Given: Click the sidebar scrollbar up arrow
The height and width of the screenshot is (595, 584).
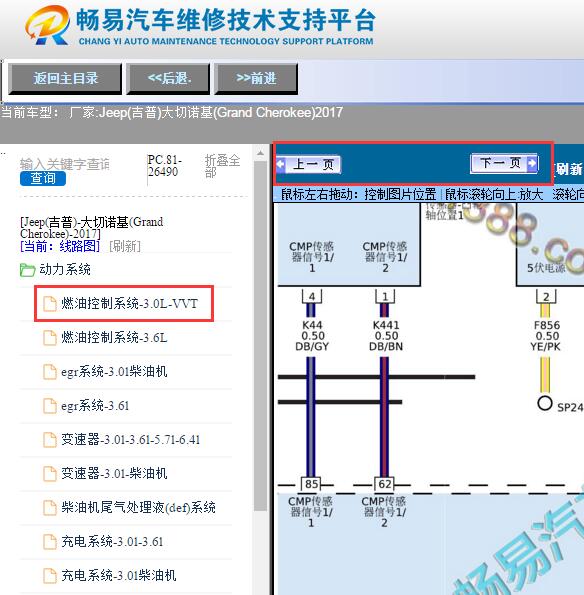Looking at the screenshot, I should [x=260, y=154].
